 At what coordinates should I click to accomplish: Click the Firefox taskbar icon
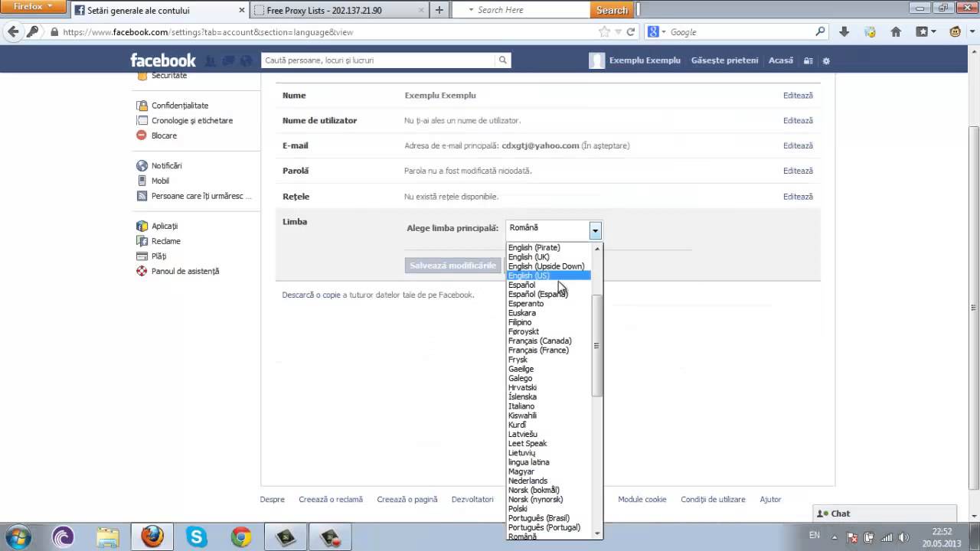tap(152, 537)
